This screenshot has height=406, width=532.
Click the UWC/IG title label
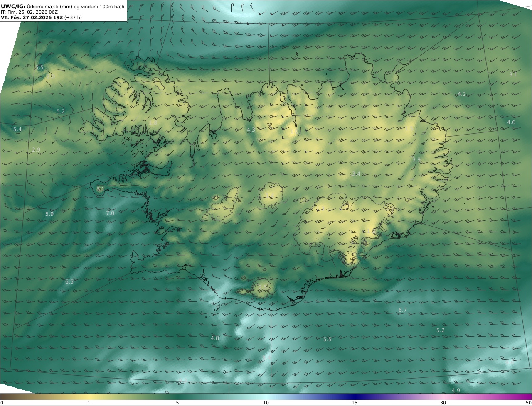point(13,6)
